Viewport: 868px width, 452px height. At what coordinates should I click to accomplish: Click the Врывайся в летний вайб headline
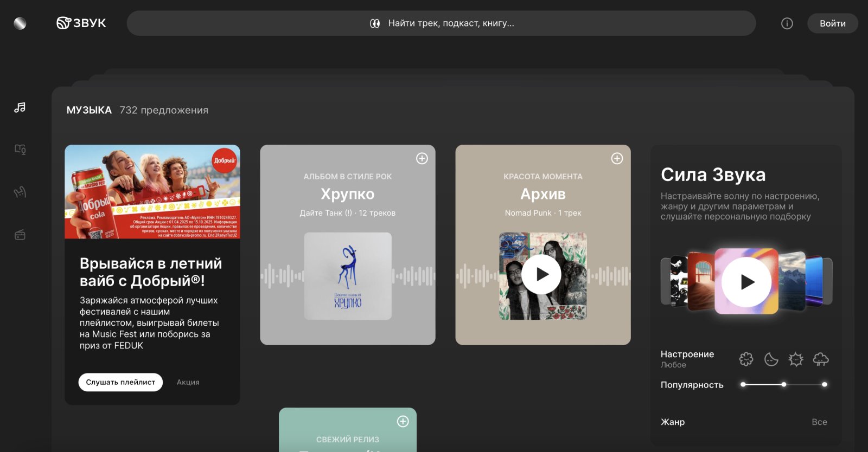[x=151, y=272]
